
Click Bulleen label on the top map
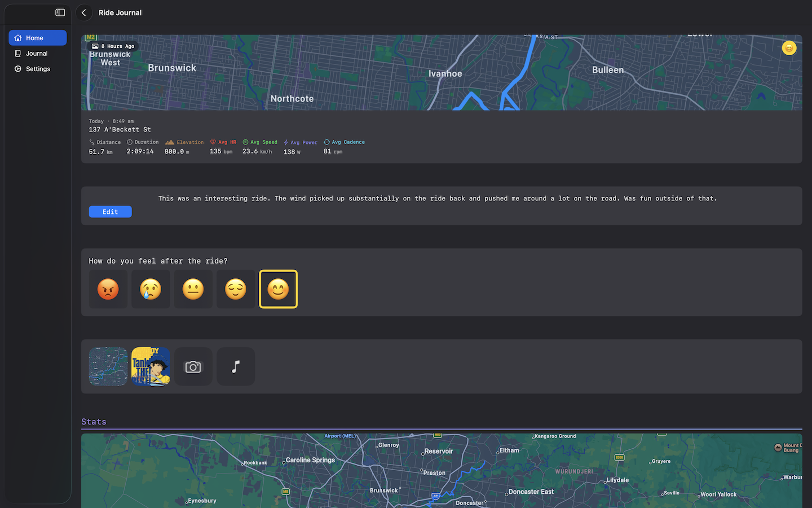pyautogui.click(x=608, y=70)
